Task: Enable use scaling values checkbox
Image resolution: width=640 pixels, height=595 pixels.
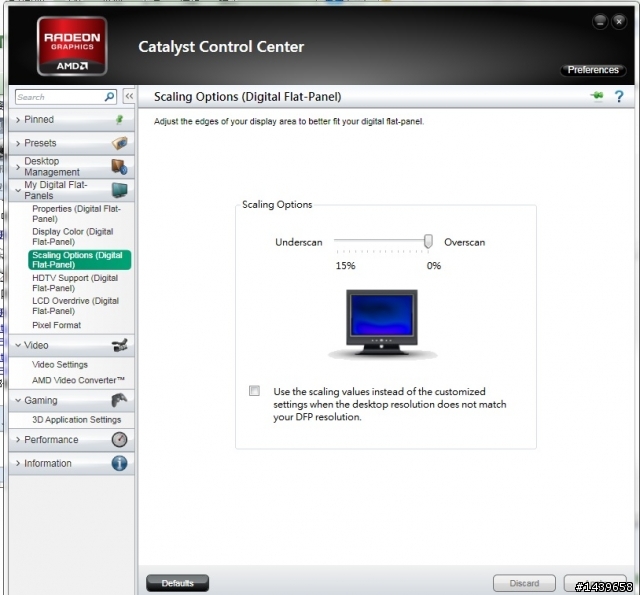Action: (x=254, y=391)
